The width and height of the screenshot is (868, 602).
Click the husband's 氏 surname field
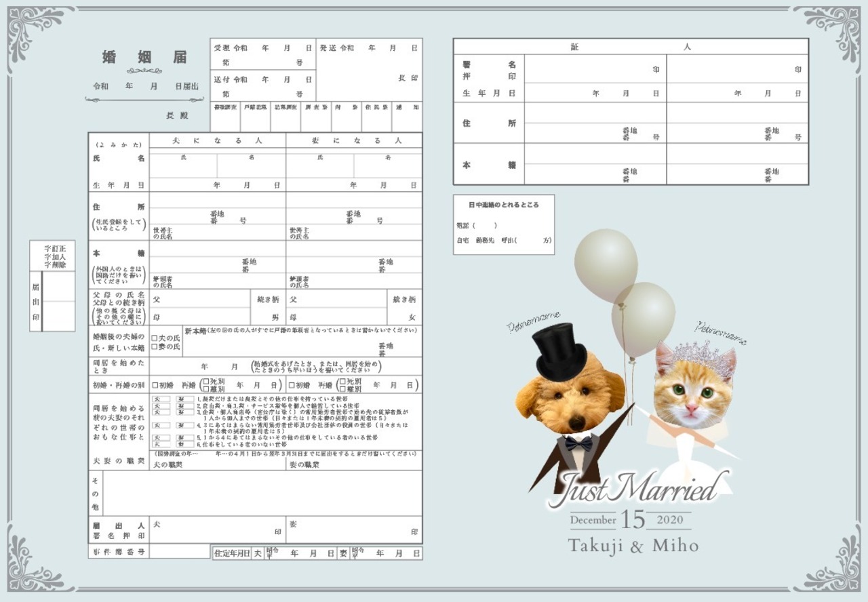(183, 167)
